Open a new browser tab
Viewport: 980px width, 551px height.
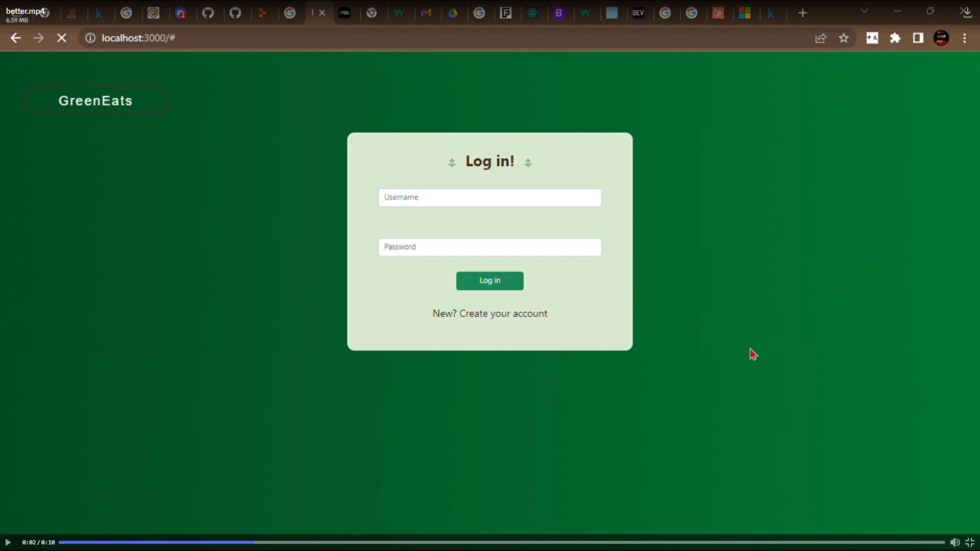point(803,13)
